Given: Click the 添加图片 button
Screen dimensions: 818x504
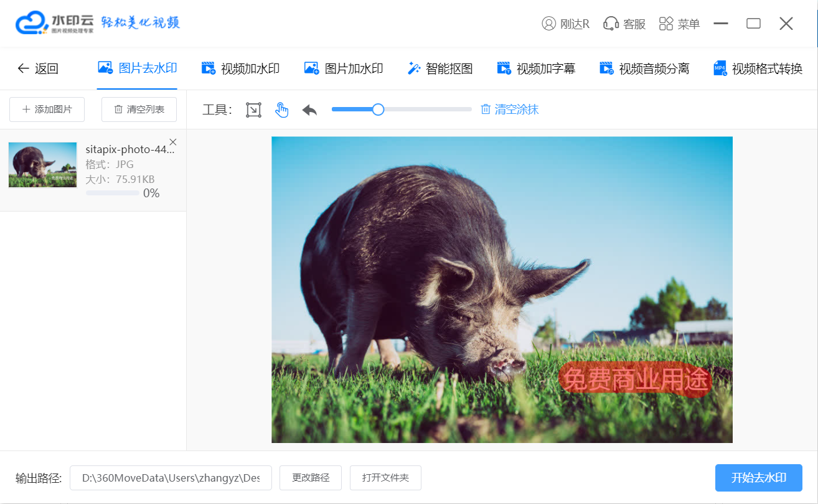Looking at the screenshot, I should (x=47, y=110).
